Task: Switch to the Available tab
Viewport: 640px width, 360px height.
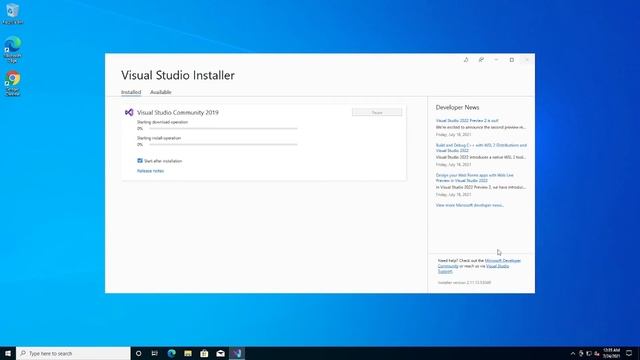Action: tap(161, 92)
